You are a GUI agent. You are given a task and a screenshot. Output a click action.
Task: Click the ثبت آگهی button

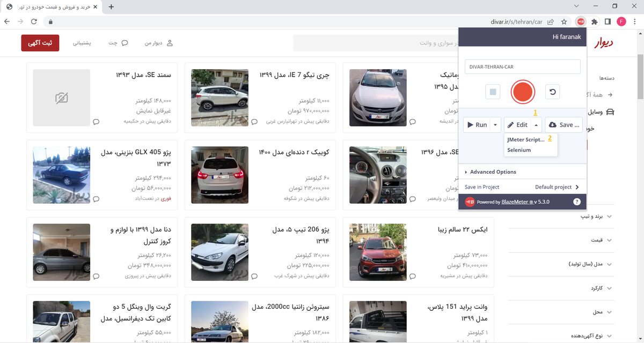[x=40, y=43]
